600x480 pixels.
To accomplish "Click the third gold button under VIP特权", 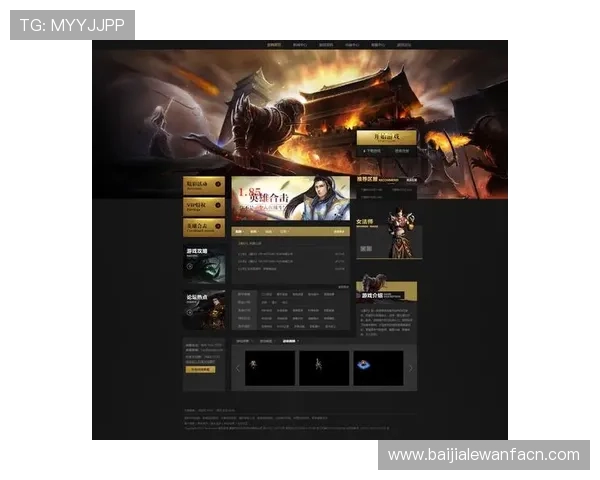I will [x=203, y=227].
